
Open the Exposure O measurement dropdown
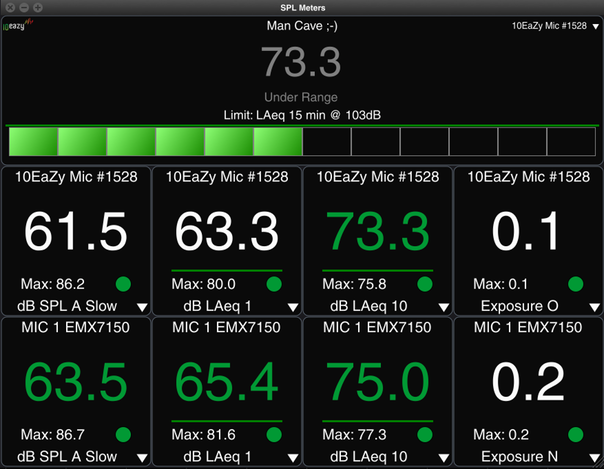[593, 307]
